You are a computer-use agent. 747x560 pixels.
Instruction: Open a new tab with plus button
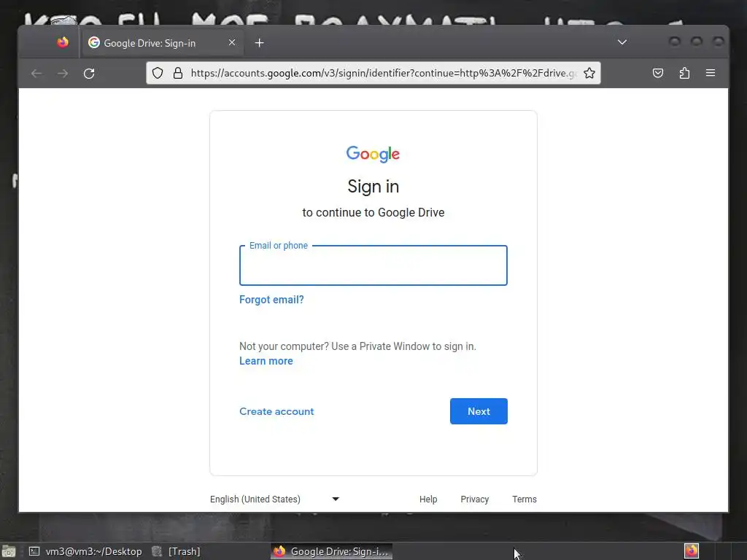point(259,43)
